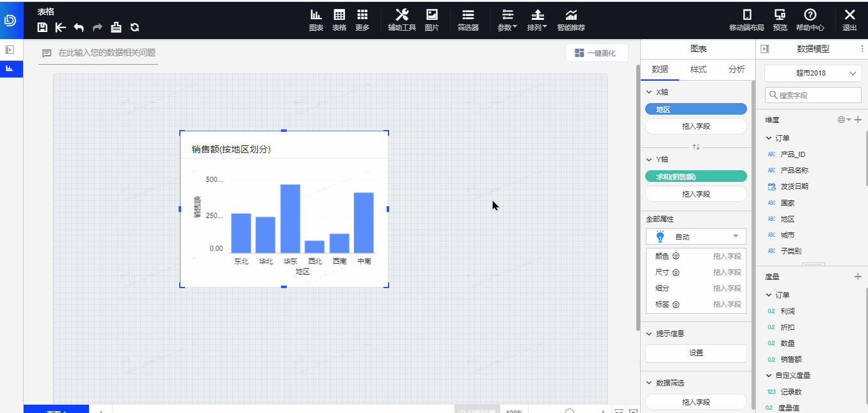Collapse the 数据筛选 section
868x413 pixels.
pos(649,383)
